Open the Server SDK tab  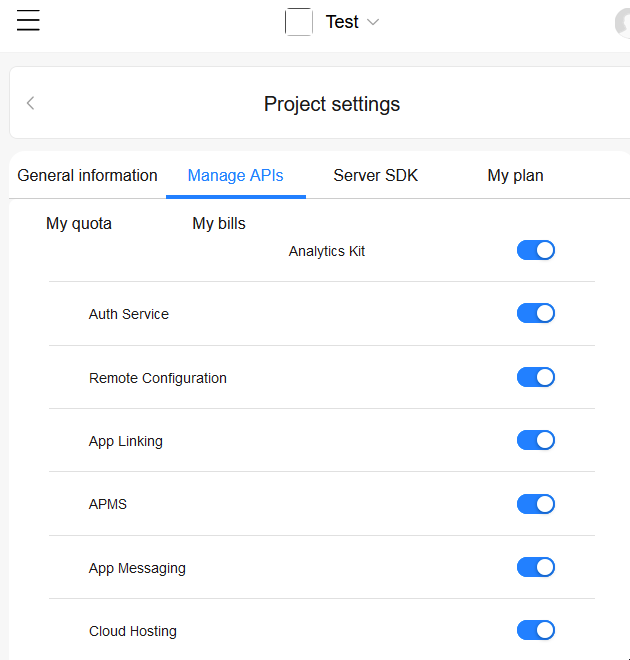376,176
